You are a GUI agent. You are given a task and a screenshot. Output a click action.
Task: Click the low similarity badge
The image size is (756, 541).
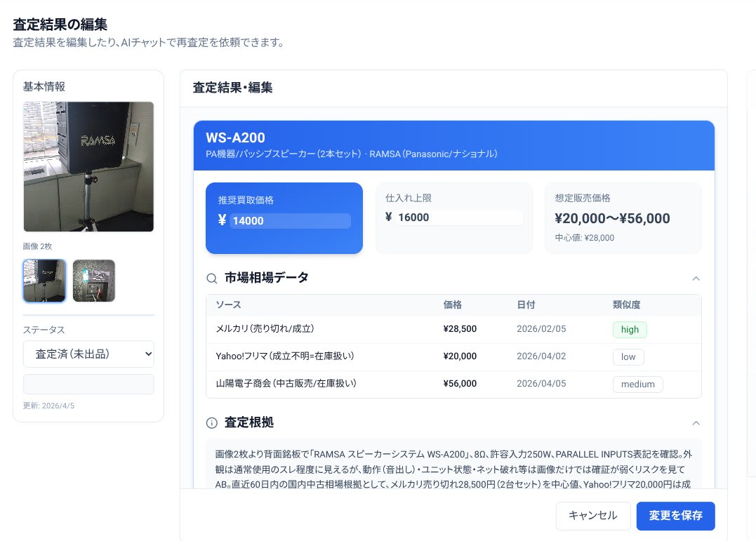coord(628,357)
